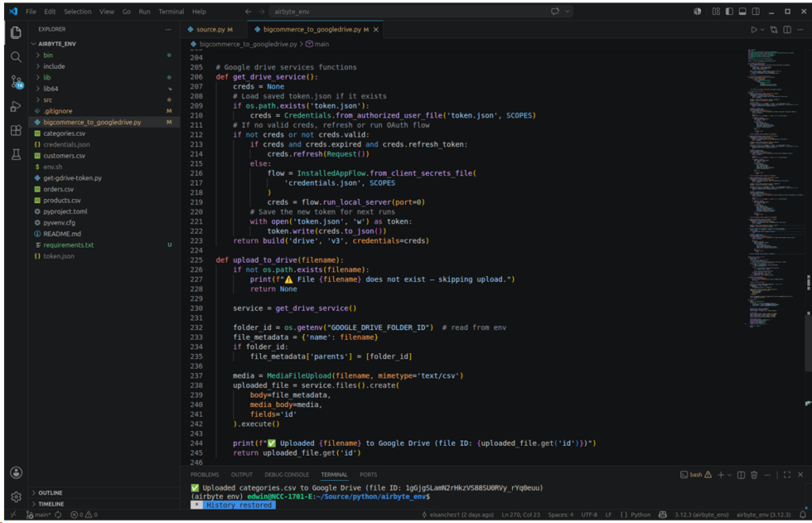Click the 3.12.3 (airbyte_env) interpreter selector

701,515
